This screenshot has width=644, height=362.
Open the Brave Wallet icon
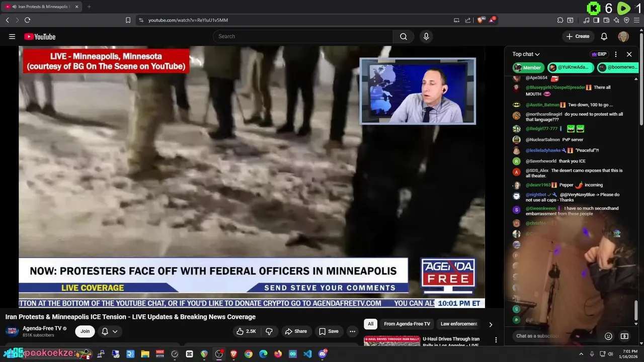(606, 20)
